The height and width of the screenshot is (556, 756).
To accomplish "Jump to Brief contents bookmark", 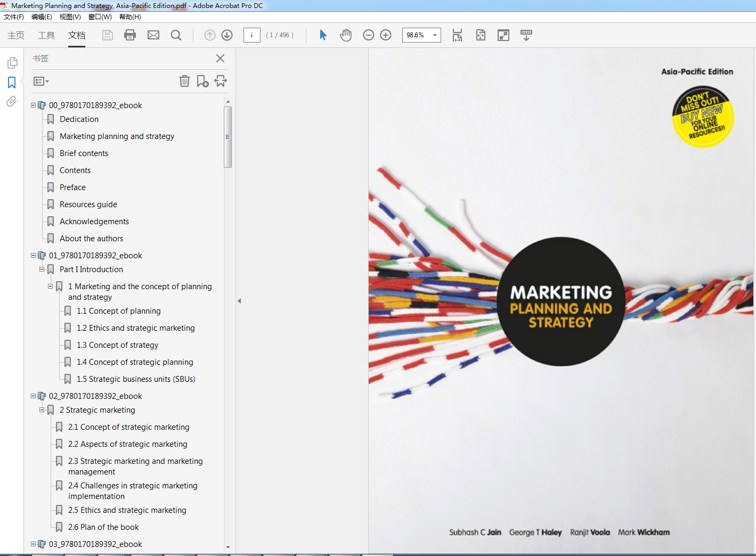I will pyautogui.click(x=84, y=153).
